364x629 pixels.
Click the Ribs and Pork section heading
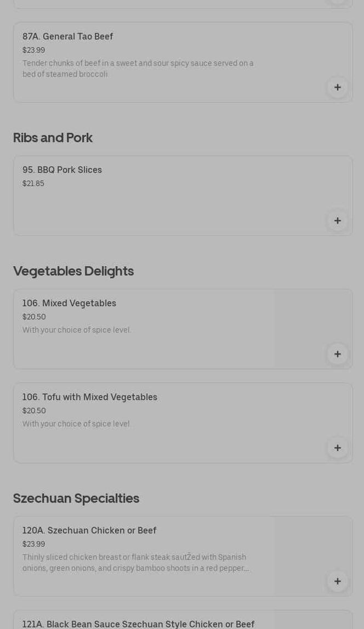coord(53,137)
